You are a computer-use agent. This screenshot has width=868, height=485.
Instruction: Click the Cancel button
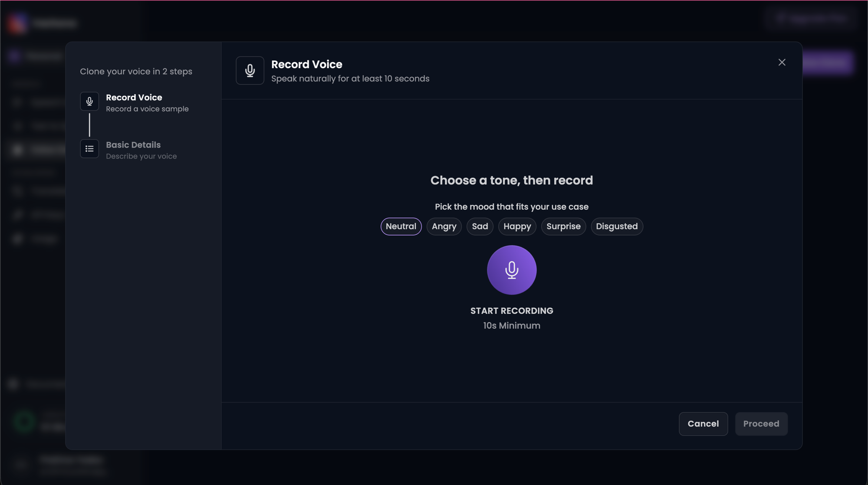point(703,424)
